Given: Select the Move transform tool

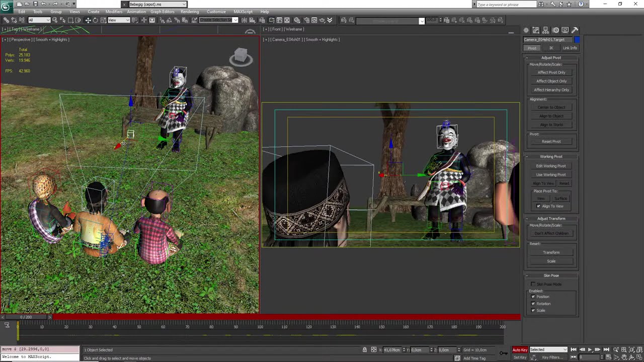Looking at the screenshot, I should (88, 20).
